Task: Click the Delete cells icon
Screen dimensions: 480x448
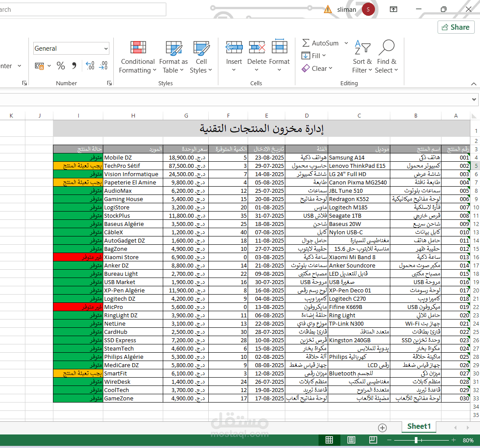Action: click(256, 48)
